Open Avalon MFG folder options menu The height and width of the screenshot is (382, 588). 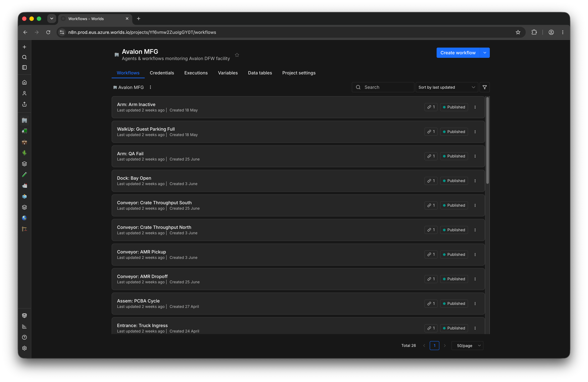(x=150, y=87)
